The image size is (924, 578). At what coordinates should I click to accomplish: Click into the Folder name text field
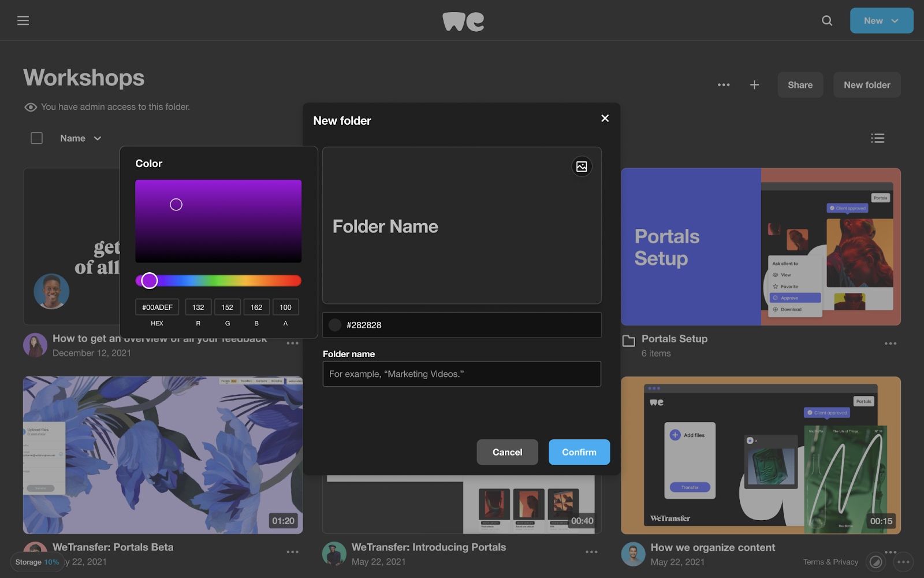pyautogui.click(x=461, y=374)
